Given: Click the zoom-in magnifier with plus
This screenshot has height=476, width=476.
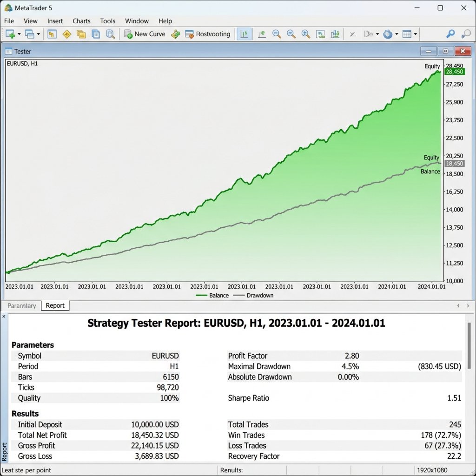Looking at the screenshot, I should pos(306,34).
